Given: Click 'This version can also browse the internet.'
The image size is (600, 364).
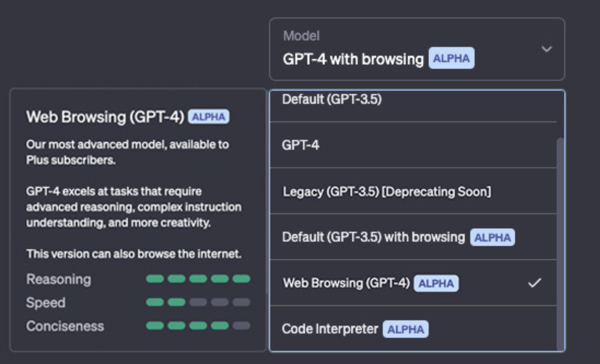Looking at the screenshot, I should 134,254.
